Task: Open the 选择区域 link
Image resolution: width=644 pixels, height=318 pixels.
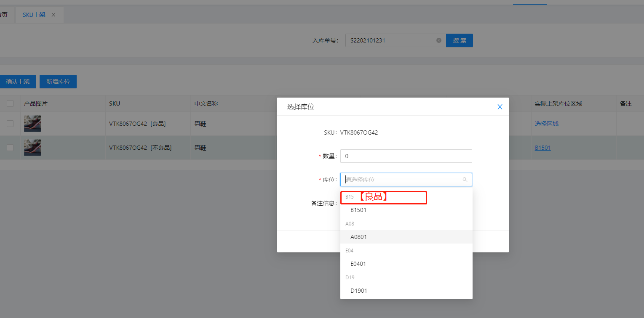Action: 546,124
